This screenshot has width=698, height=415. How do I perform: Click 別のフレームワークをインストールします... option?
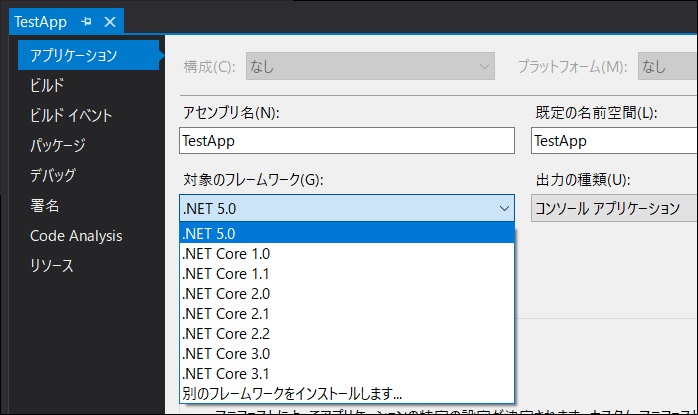[347, 393]
